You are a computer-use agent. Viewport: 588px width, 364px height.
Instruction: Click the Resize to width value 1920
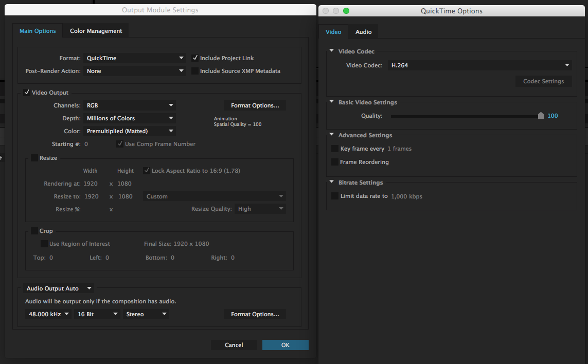[92, 196]
